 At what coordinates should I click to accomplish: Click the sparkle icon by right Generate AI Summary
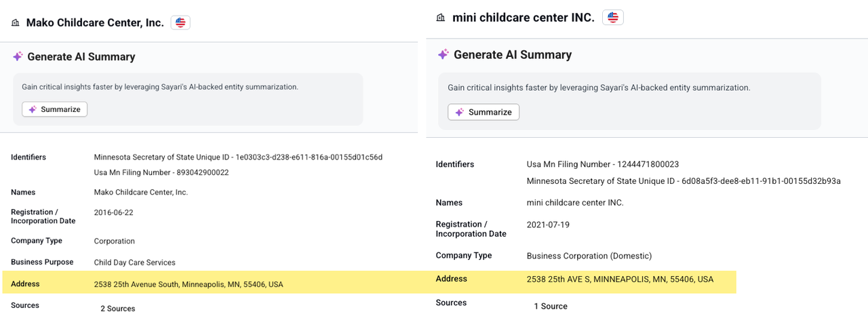pyautogui.click(x=443, y=54)
